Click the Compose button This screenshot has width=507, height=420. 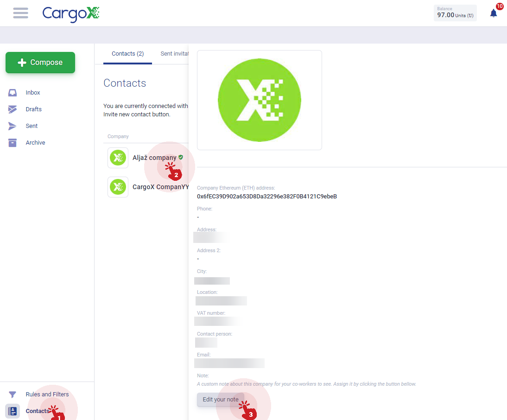click(40, 63)
